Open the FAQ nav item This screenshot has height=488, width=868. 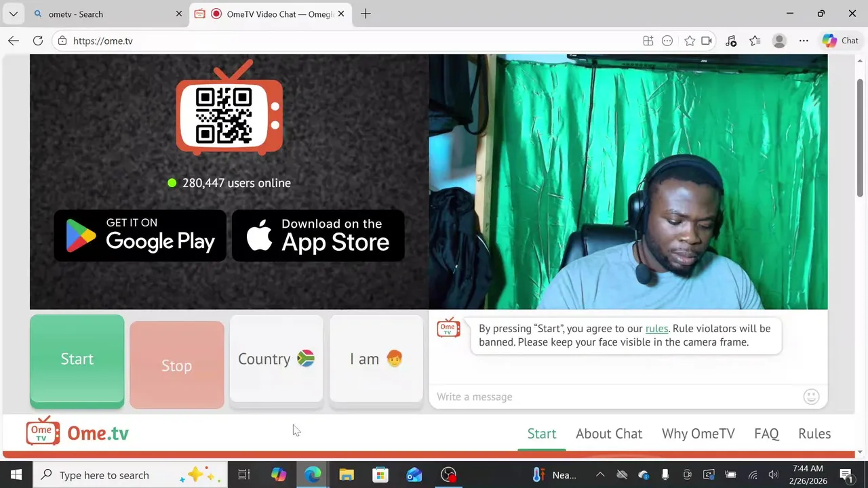pos(766,434)
